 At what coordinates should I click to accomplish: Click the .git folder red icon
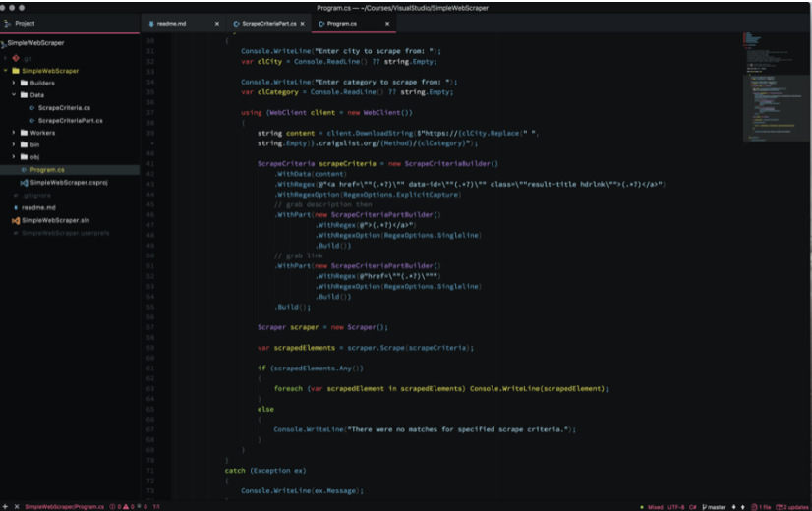click(16, 58)
